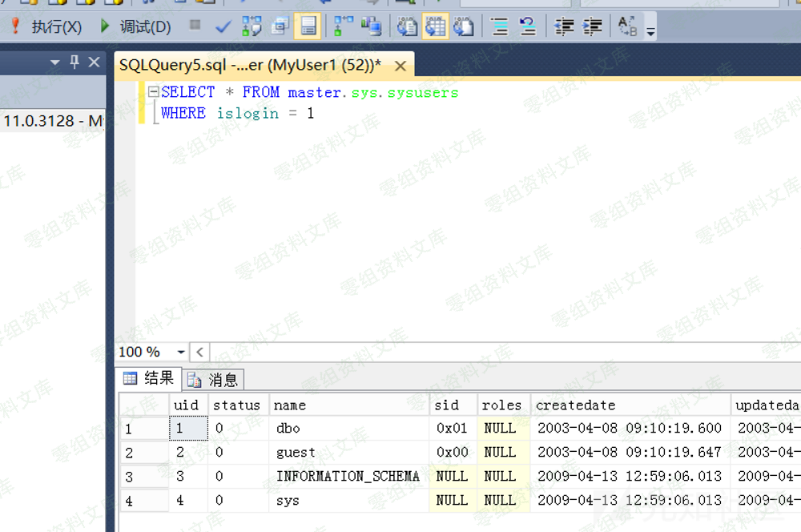Image resolution: width=801 pixels, height=532 pixels.
Task: Open the Query Options icon
Action: click(280, 27)
